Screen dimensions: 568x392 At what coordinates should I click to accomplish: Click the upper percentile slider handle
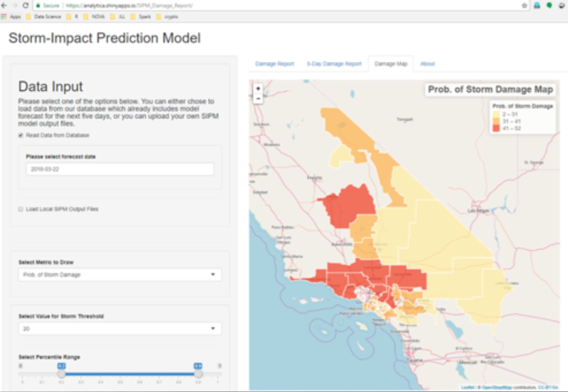pos(198,374)
